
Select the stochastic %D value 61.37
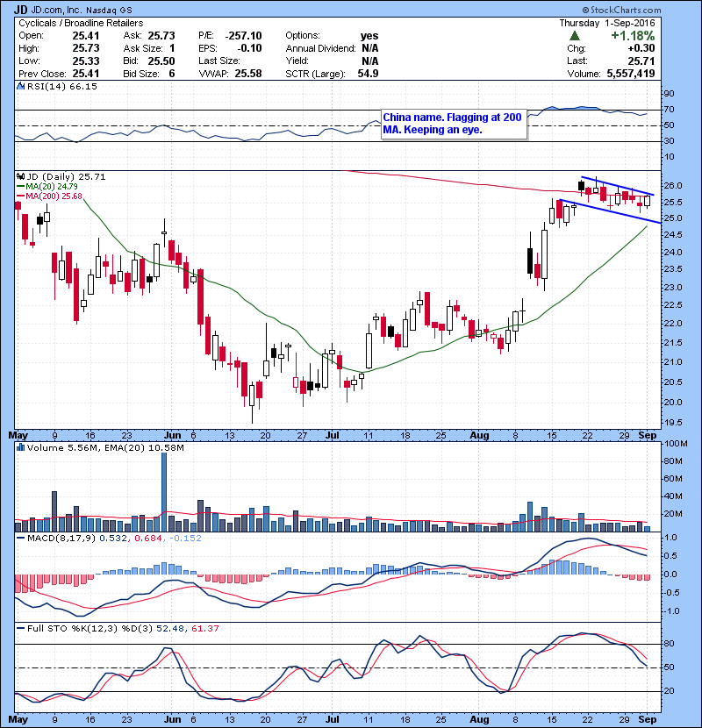pyautogui.click(x=204, y=628)
